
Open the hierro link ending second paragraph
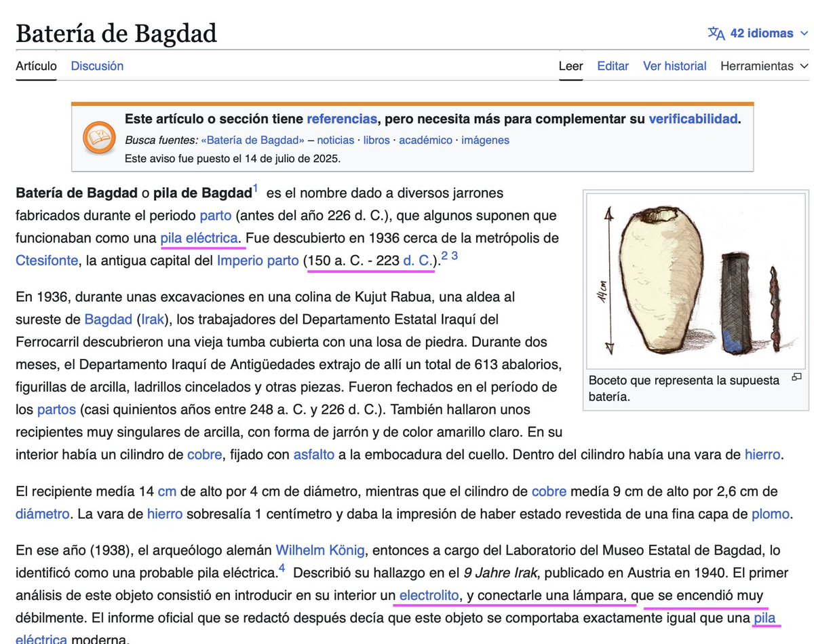[762, 455]
